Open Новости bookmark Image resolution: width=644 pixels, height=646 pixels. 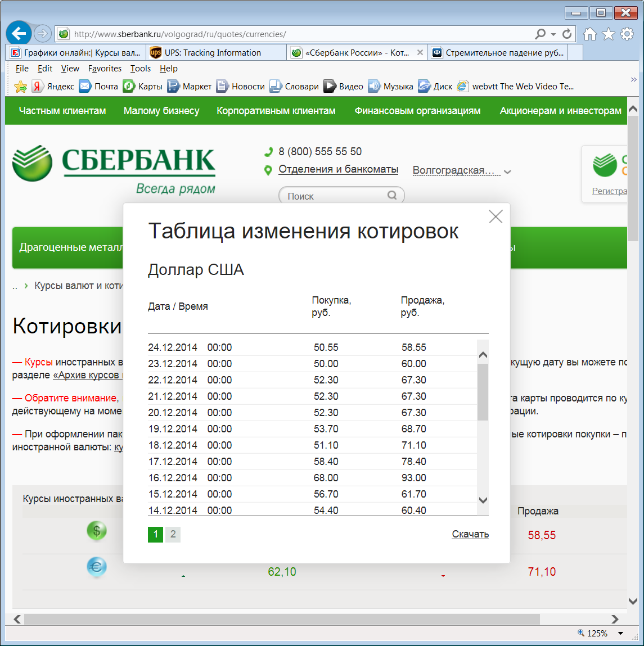(241, 87)
